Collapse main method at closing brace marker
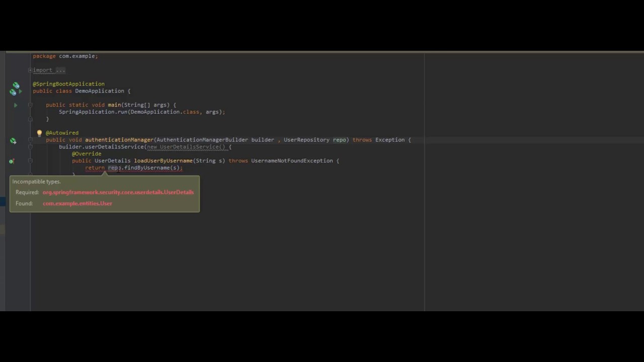 pos(30,119)
